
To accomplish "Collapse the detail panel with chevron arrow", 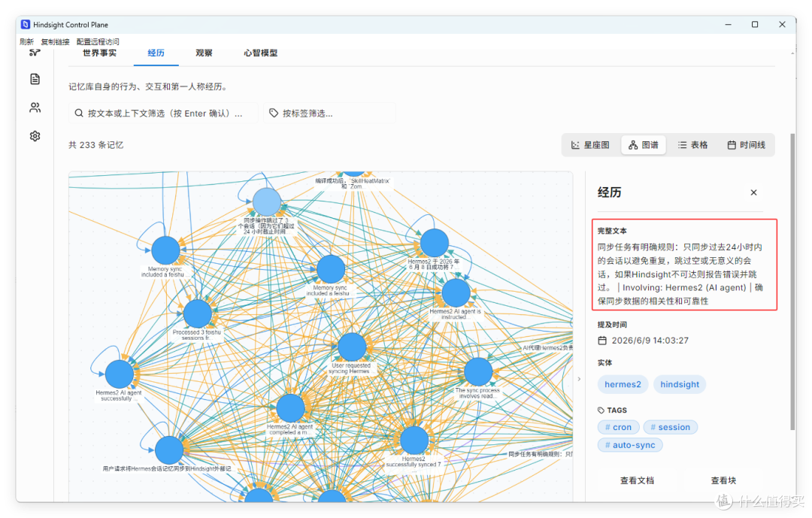I will (x=579, y=379).
